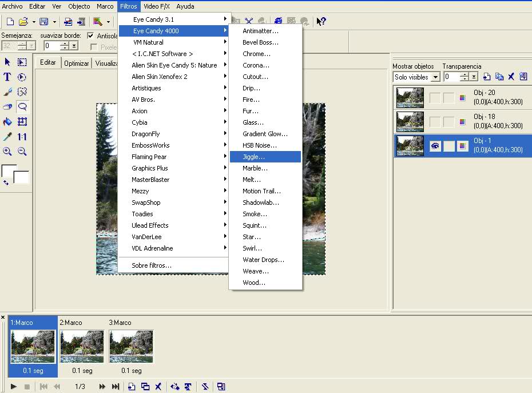
Task: Delete object in object panel
Action: [511, 77]
